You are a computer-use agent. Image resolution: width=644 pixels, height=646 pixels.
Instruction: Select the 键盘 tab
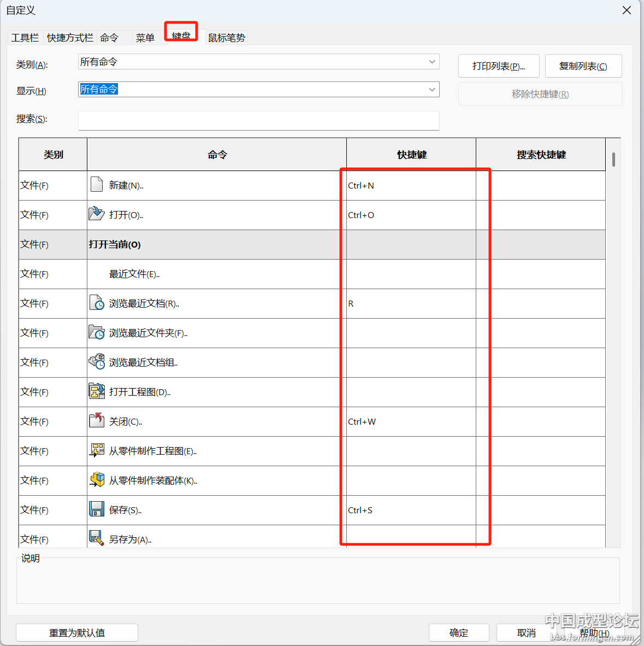(181, 36)
